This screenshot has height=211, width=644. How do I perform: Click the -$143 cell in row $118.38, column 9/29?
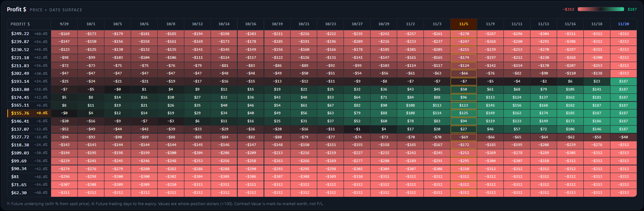pos(64,145)
